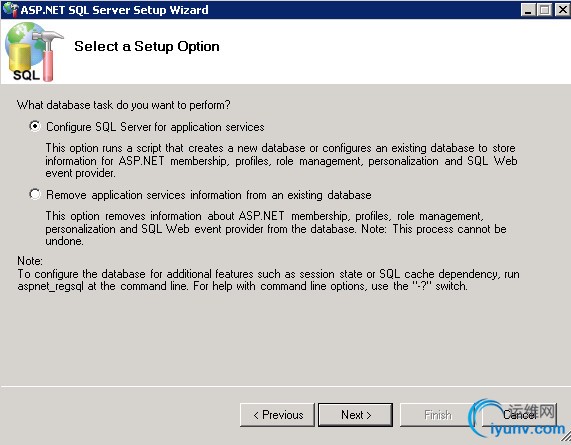The height and width of the screenshot is (445, 571).
Task: Advance with the Next button
Action: pyautogui.click(x=356, y=415)
